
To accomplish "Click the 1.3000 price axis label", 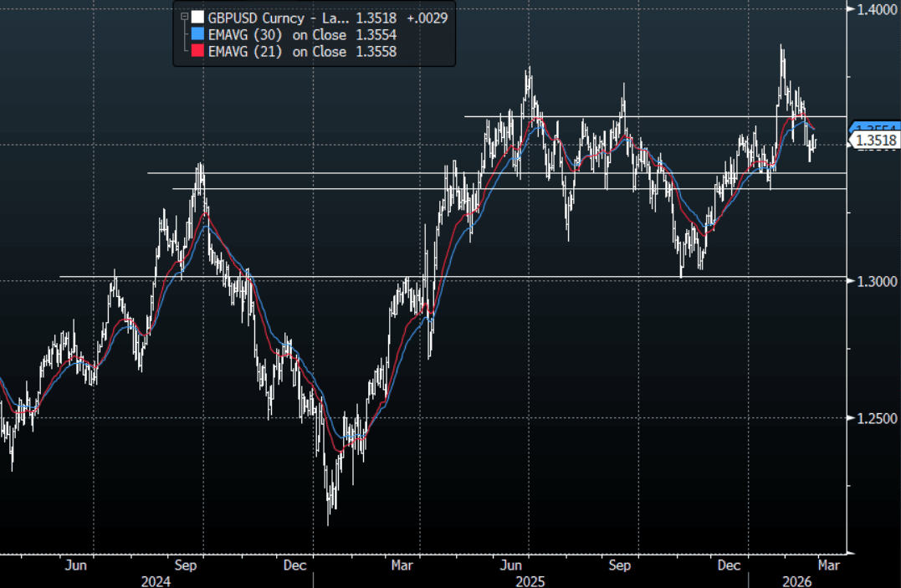I will 874,281.
